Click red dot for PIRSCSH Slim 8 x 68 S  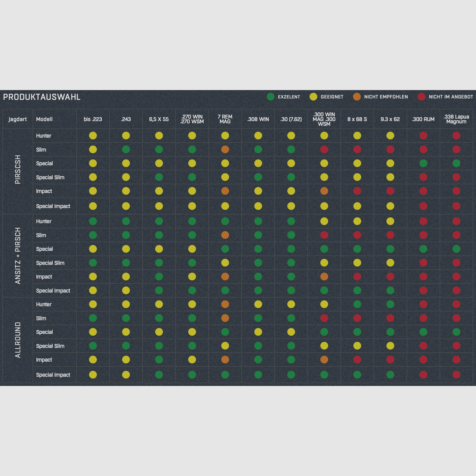click(x=357, y=150)
